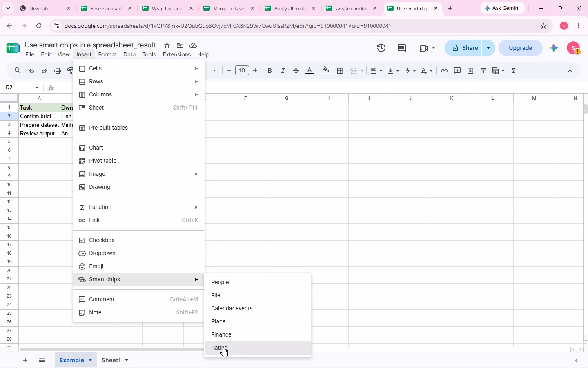Select Checkbox in Insert menu
This screenshot has width=588, height=368.
point(139,240)
